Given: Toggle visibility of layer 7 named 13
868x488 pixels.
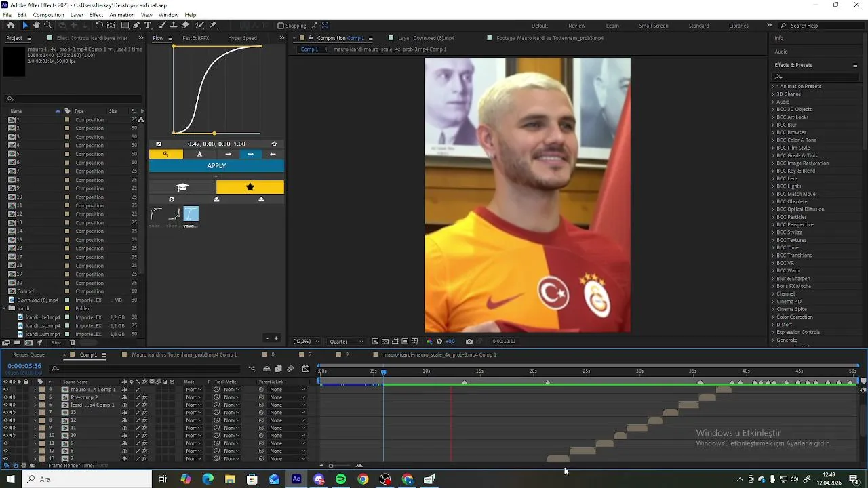Looking at the screenshot, I should pos(5,412).
